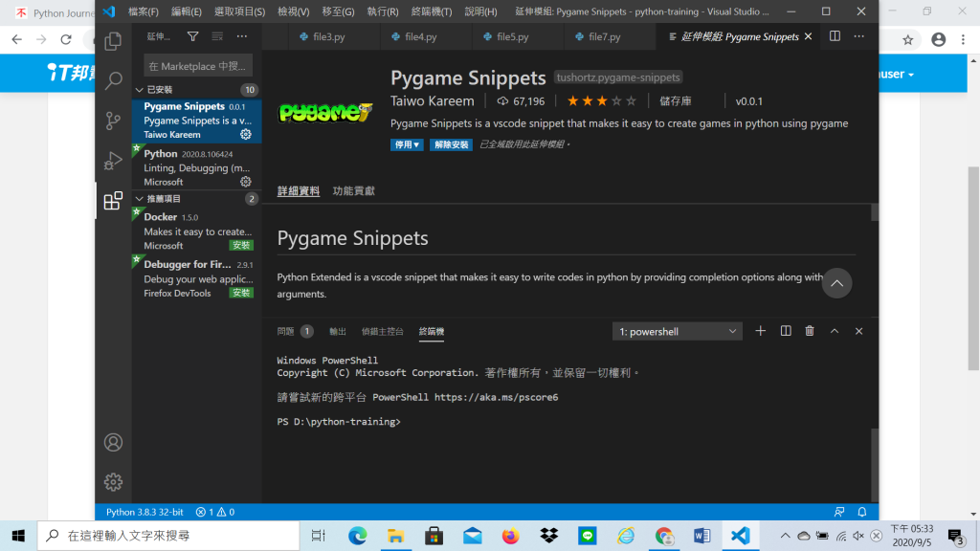Open the View menu
The width and height of the screenshot is (980, 551).
293,11
